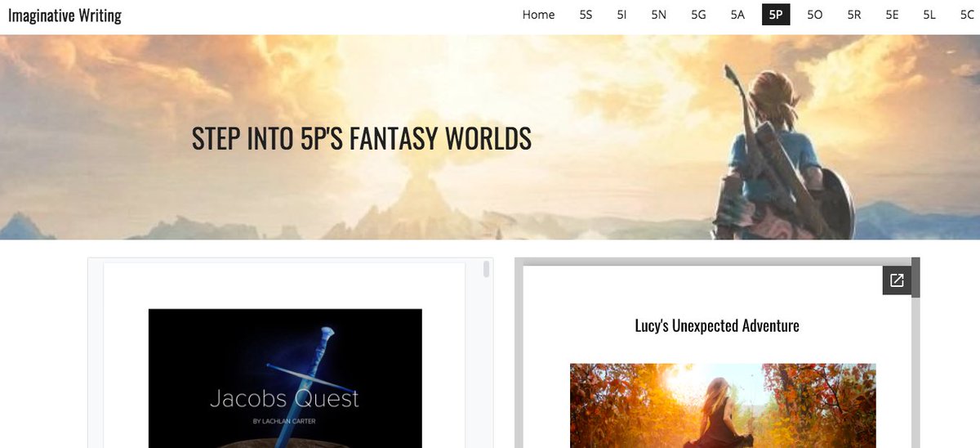Go to the 5E class page
Screen dimensions: 980x448
tap(893, 15)
